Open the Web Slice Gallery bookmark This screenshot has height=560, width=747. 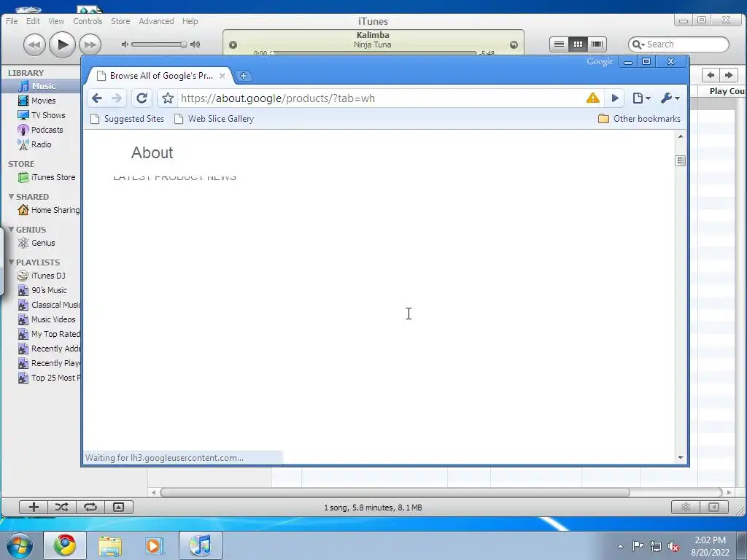coord(214,119)
